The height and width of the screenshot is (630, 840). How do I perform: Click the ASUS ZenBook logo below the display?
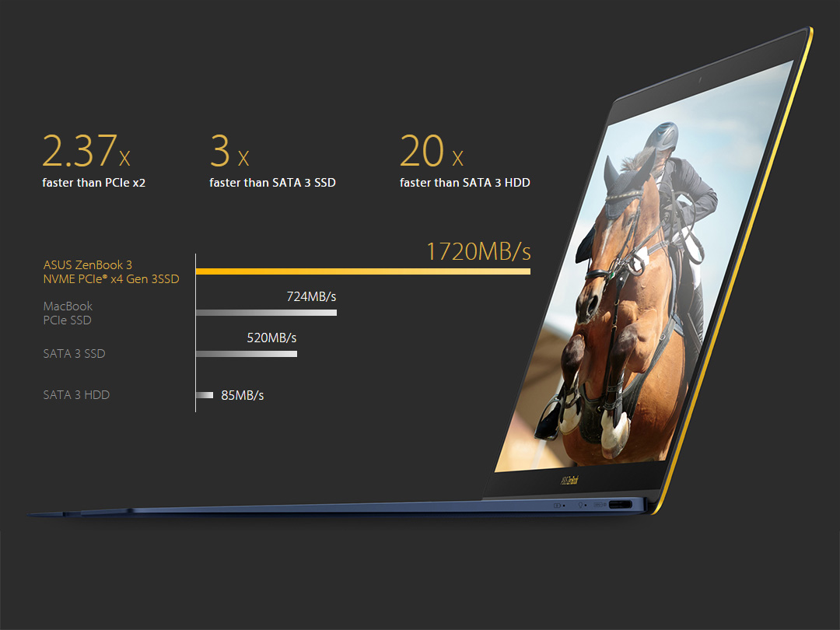click(x=569, y=480)
